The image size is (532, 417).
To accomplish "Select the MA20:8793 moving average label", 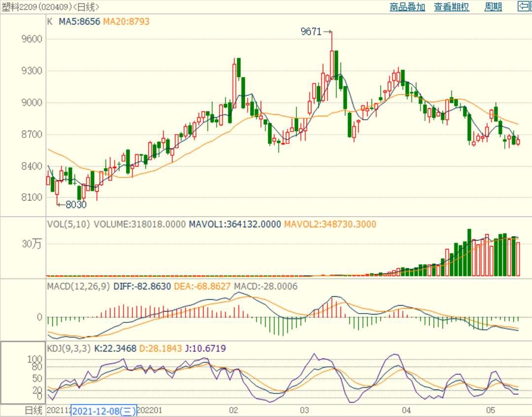I will tap(126, 22).
